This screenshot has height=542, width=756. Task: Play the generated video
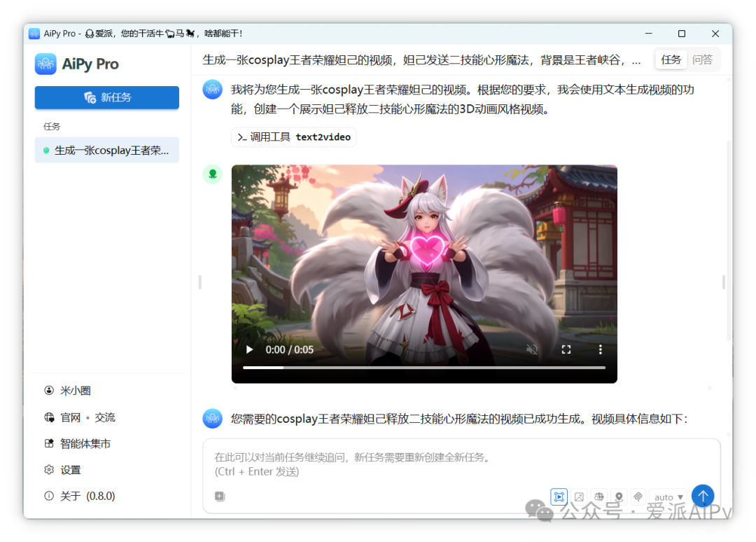(x=249, y=349)
